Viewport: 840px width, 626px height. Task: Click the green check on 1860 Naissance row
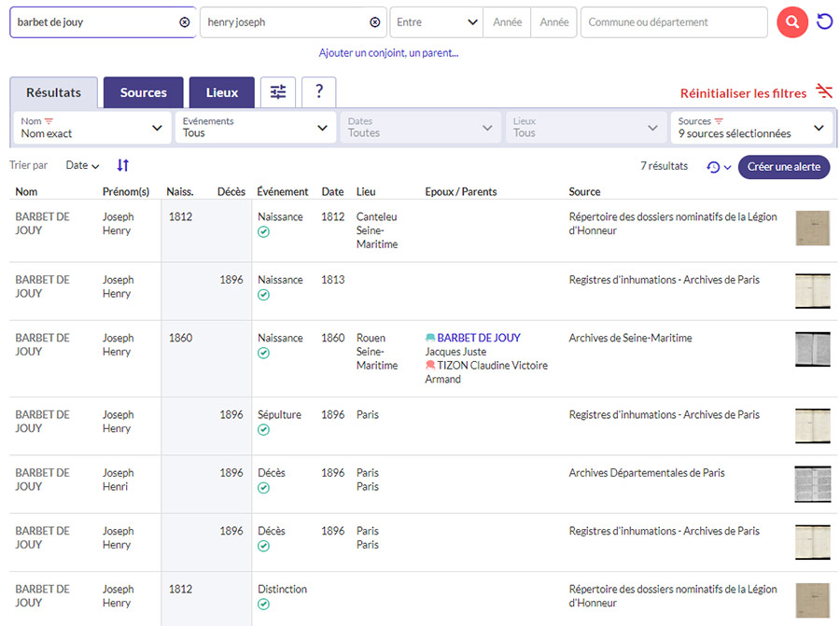coord(263,354)
